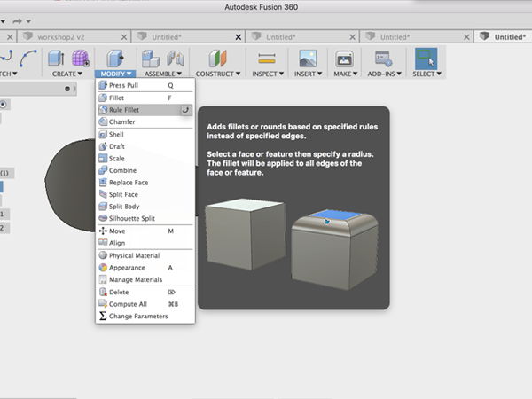Click the Silhouette Split icon
The height and width of the screenshot is (399, 532).
103,218
